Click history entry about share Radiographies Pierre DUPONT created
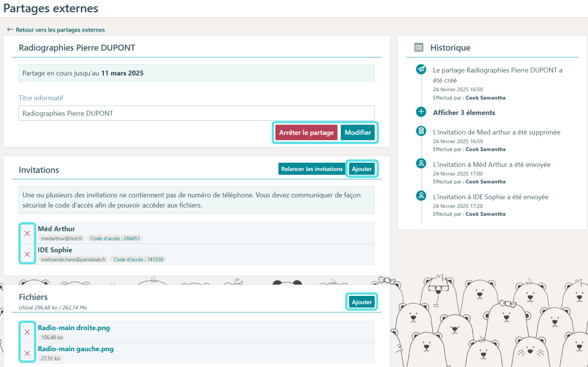 pyautogui.click(x=498, y=75)
